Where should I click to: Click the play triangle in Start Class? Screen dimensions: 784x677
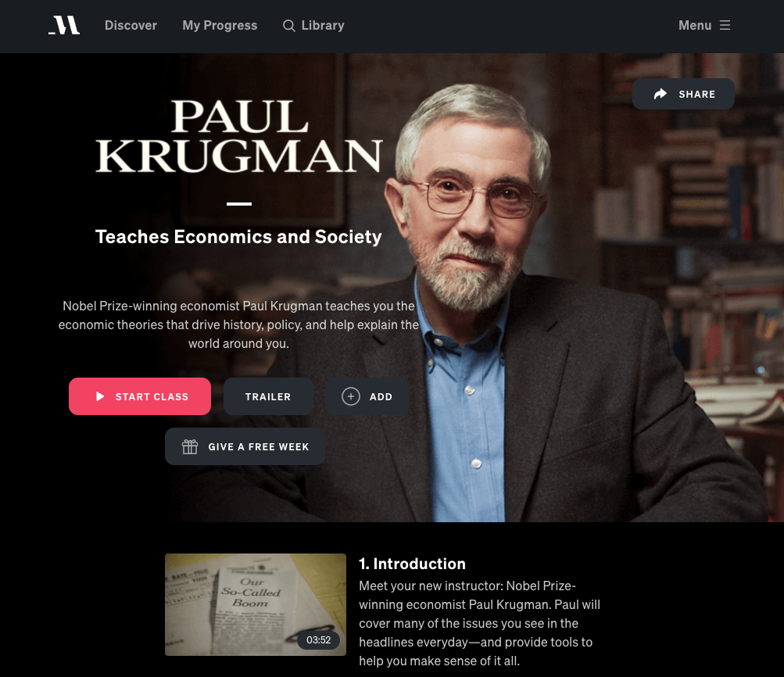point(100,396)
